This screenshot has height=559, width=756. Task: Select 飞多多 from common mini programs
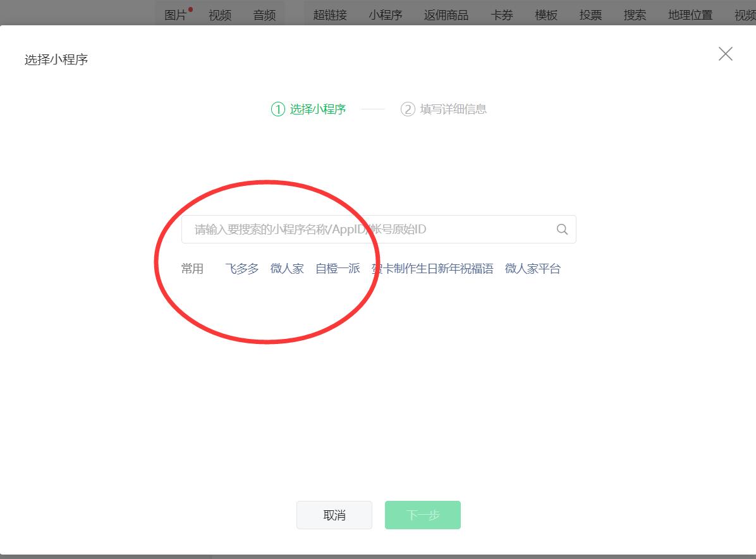[x=242, y=269]
